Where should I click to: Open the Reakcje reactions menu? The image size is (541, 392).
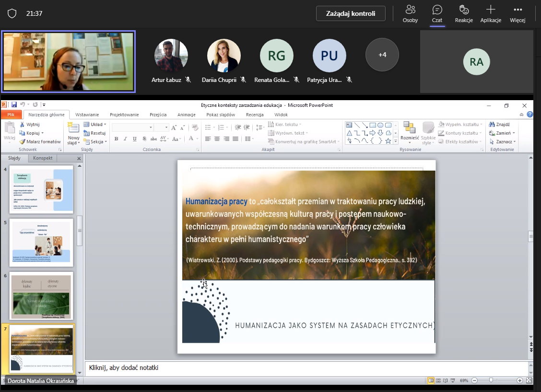pos(464,13)
